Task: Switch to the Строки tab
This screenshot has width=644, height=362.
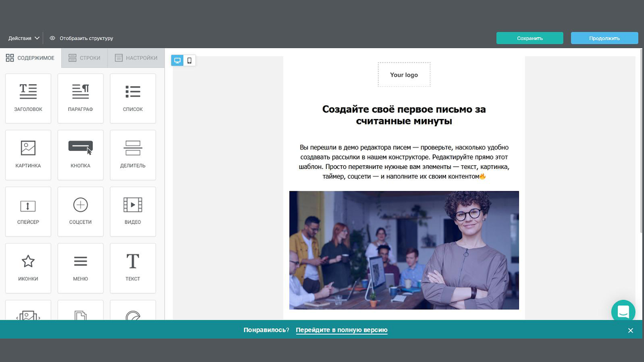Action: click(84, 58)
